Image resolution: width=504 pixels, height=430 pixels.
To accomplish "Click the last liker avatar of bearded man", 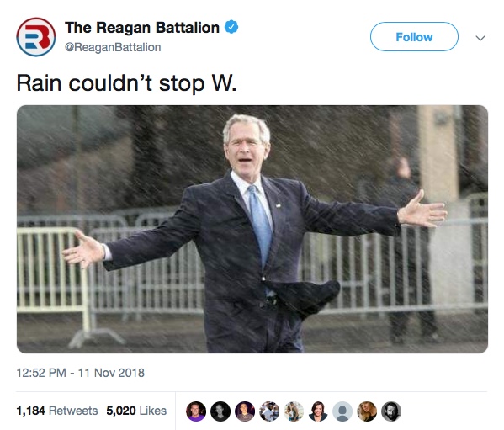I will point(391,411).
